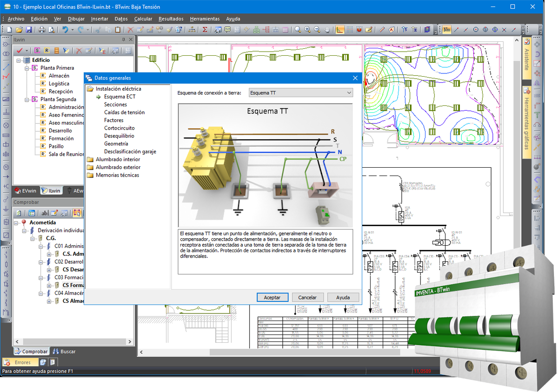Collapse the Planta Segunda node

tap(26, 99)
